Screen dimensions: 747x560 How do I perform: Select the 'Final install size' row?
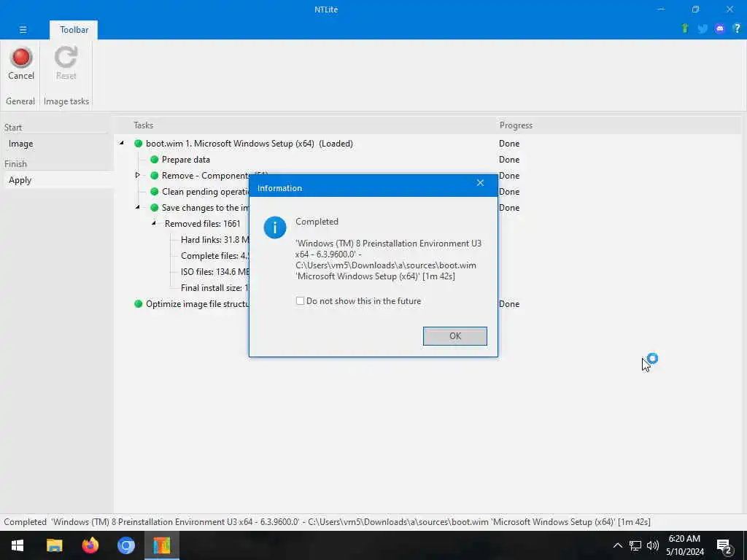(215, 287)
